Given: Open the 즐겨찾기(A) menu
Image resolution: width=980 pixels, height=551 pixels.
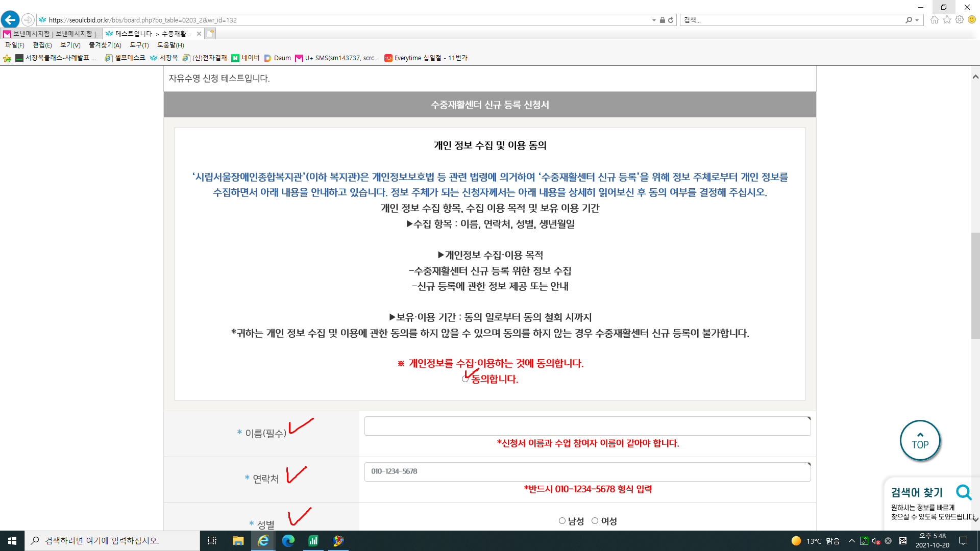Looking at the screenshot, I should 105,45.
